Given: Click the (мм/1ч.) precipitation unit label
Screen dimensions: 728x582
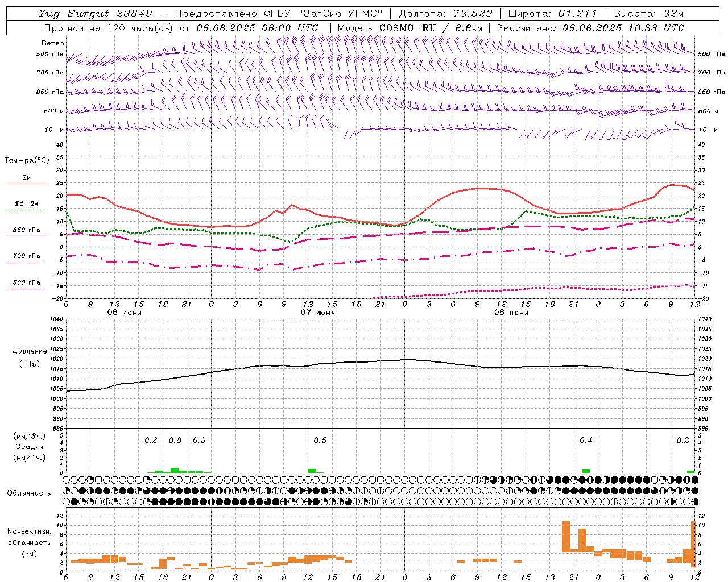Looking at the screenshot, I should coord(30,458).
